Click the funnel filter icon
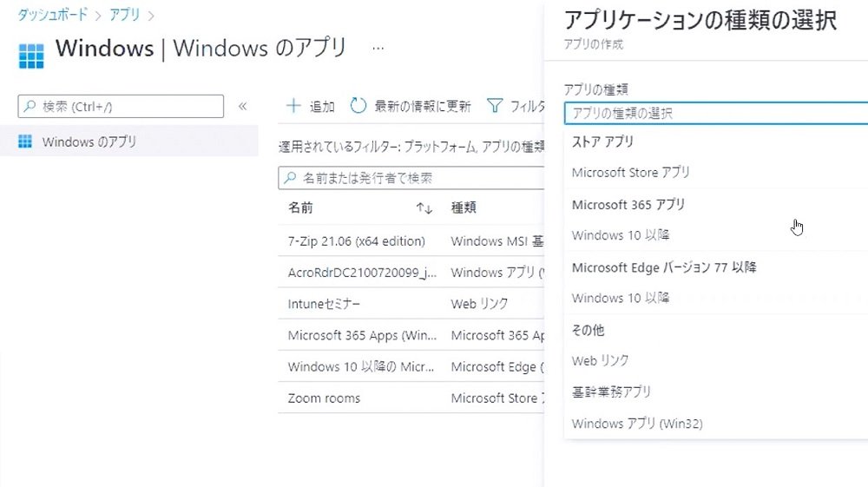Screen dimensions: 868x487 [495, 105]
